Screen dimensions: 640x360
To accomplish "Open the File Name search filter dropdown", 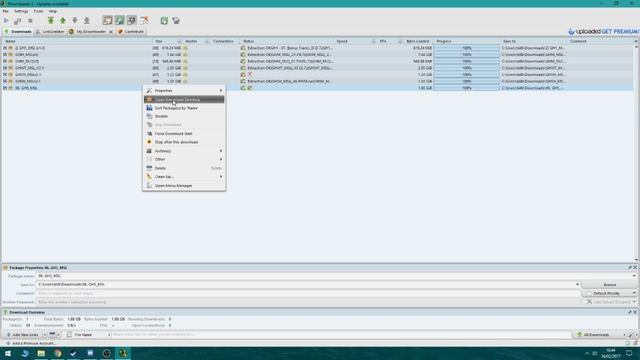I will (x=88, y=335).
